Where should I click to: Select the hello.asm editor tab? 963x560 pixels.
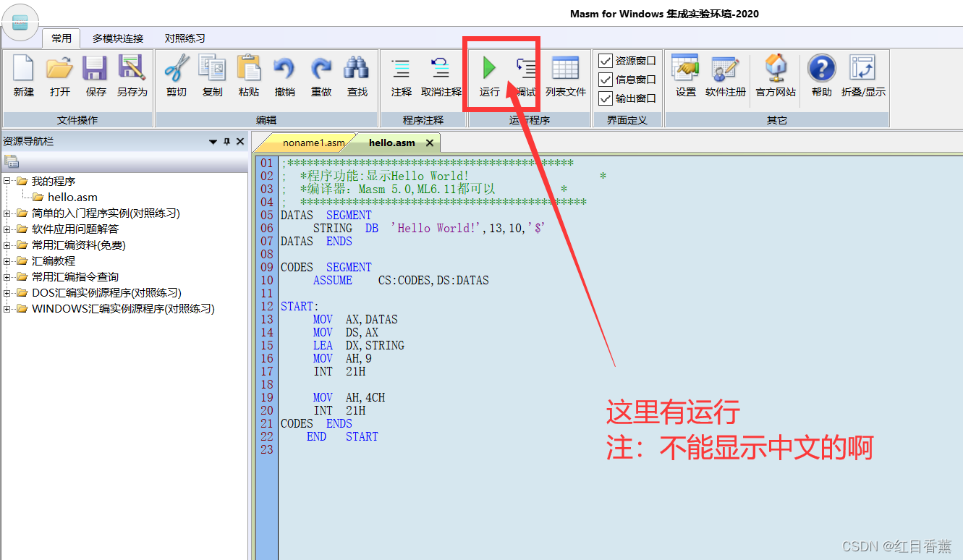(391, 143)
